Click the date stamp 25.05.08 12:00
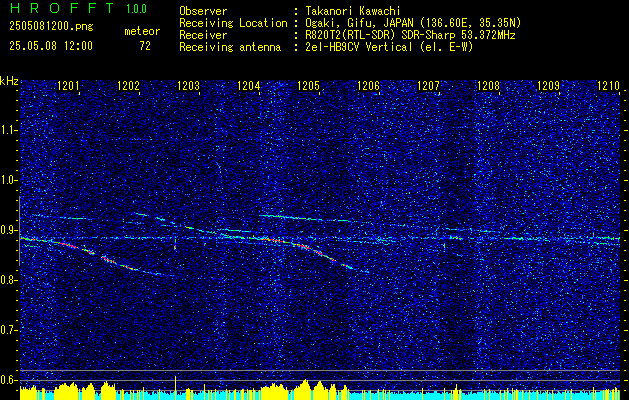This screenshot has width=629, height=400. point(51,46)
